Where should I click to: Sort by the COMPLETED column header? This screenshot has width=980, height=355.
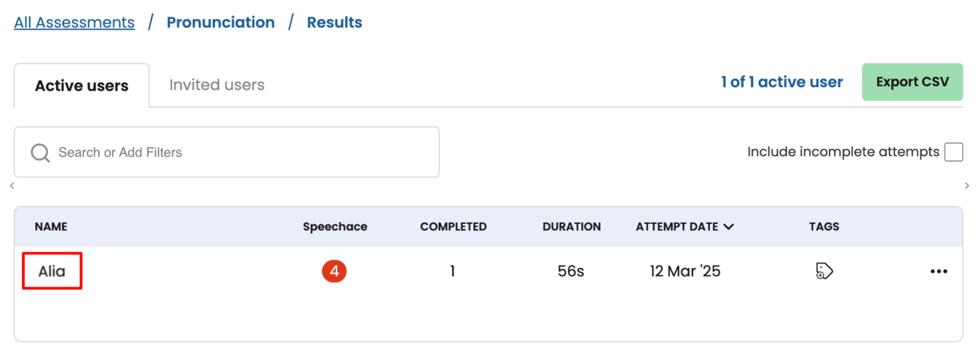tap(453, 227)
